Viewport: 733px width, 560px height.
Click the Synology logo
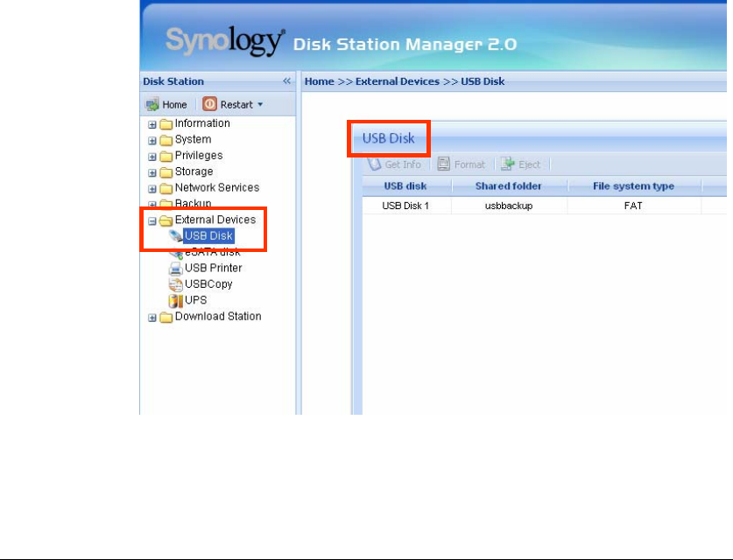(225, 41)
